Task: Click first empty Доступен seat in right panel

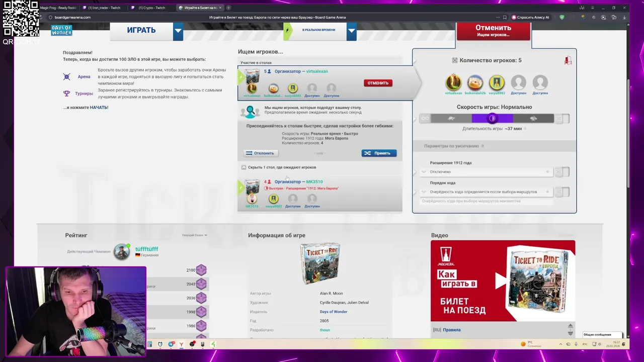Action: [x=518, y=82]
